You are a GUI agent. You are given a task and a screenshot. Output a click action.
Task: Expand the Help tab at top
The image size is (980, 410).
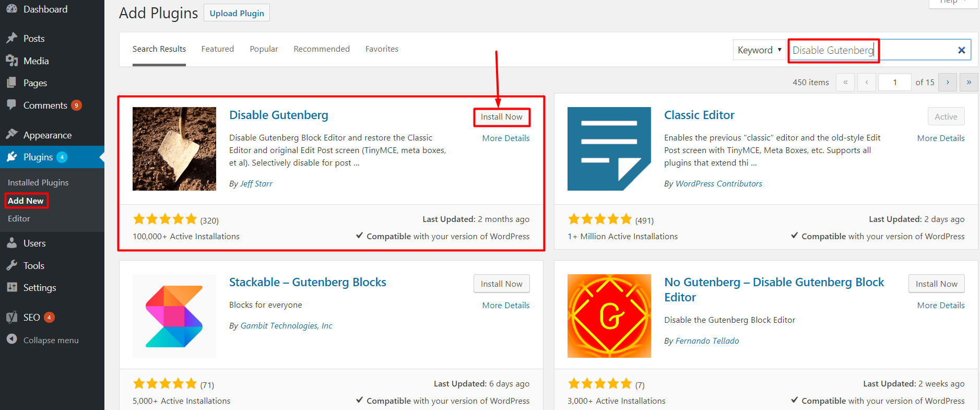(953, 3)
